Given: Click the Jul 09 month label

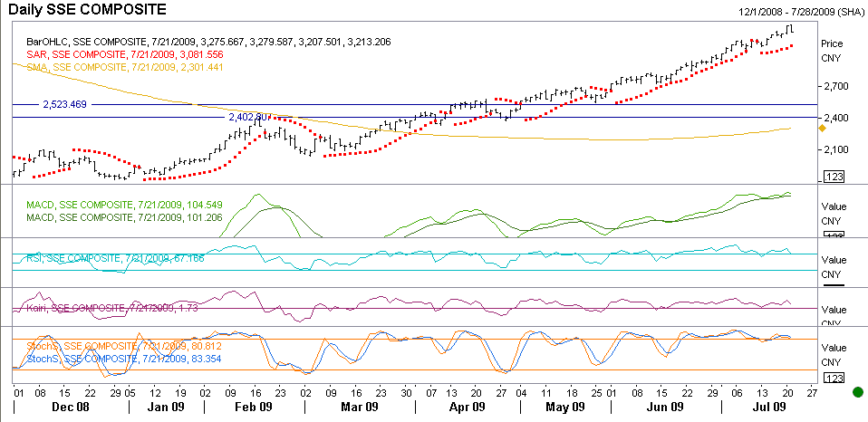Looking at the screenshot, I should tap(771, 408).
